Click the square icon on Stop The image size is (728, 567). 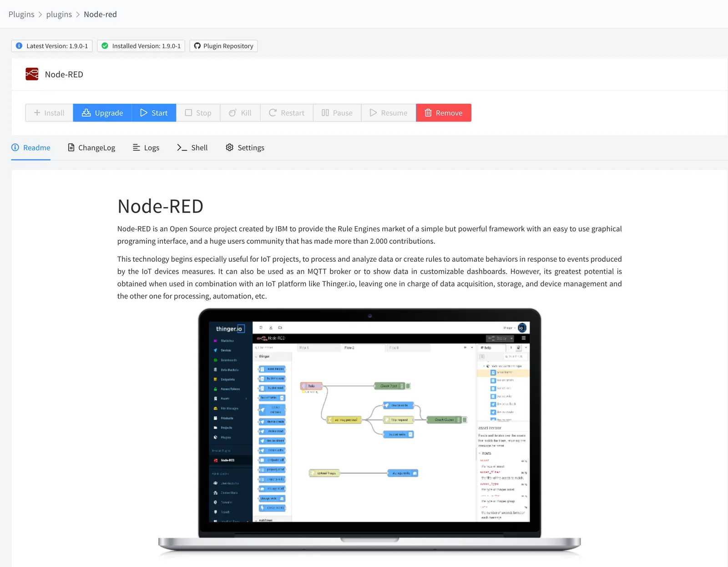pos(188,113)
